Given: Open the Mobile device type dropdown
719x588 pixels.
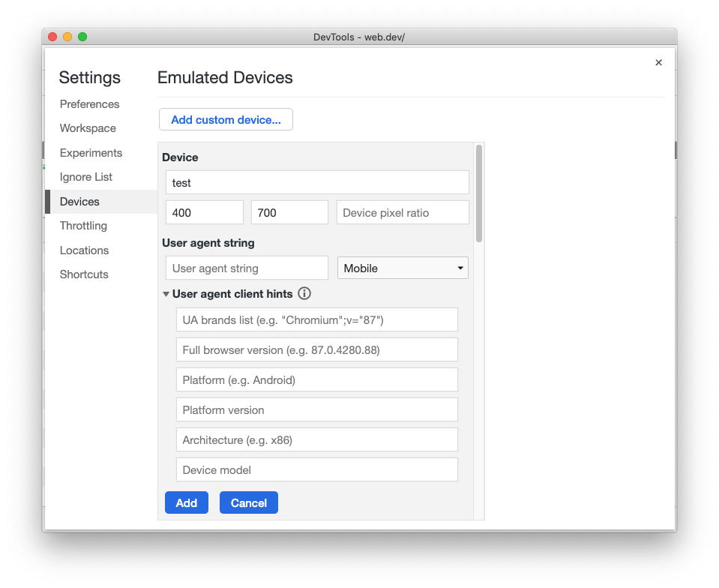Looking at the screenshot, I should coord(402,268).
